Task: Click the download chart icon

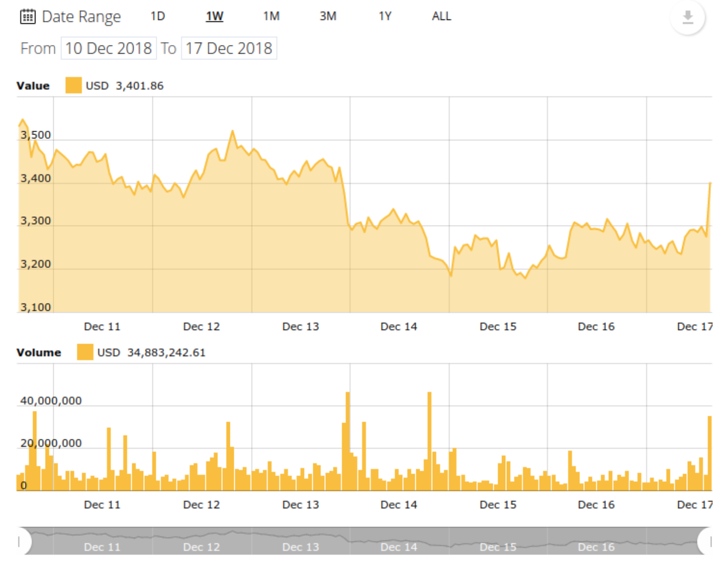Action: (687, 18)
